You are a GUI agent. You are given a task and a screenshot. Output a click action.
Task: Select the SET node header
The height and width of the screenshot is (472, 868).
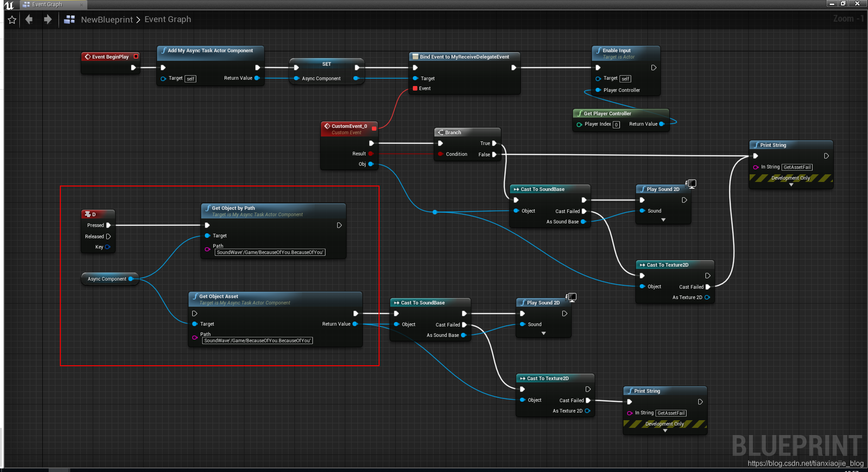[x=326, y=64]
